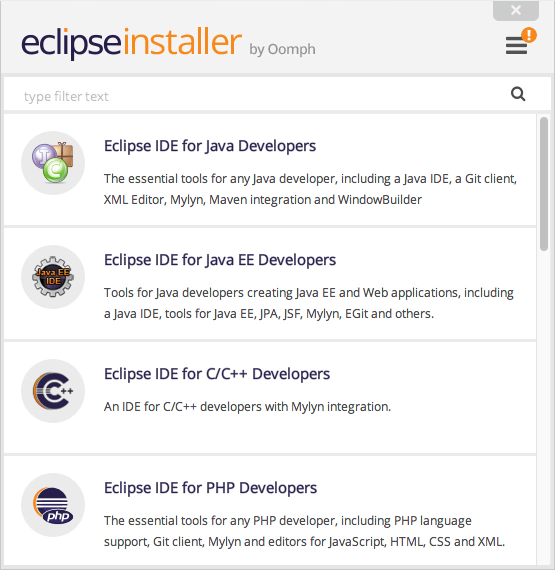Select Eclipse IDE for C/C++ Developers title
The width and height of the screenshot is (555, 570).
coord(217,374)
